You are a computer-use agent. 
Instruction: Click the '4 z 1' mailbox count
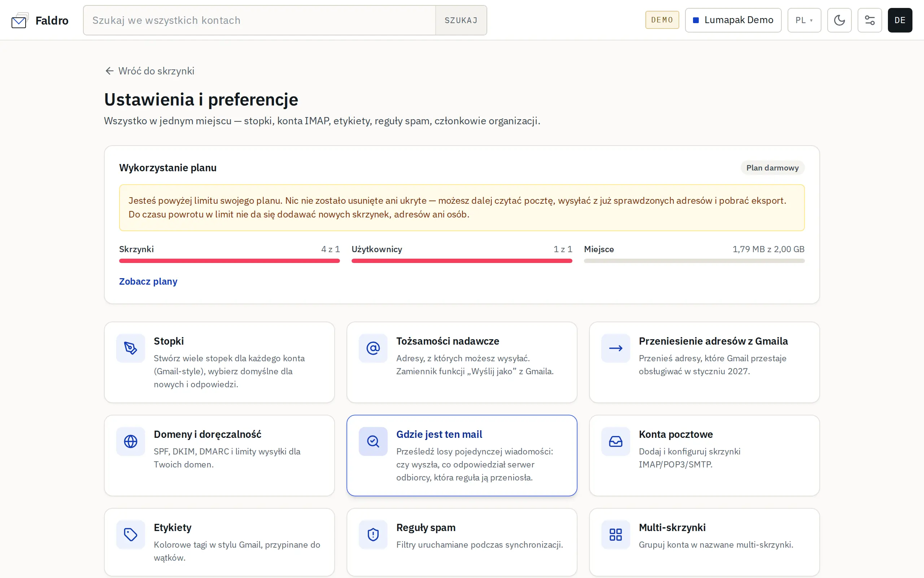click(330, 249)
